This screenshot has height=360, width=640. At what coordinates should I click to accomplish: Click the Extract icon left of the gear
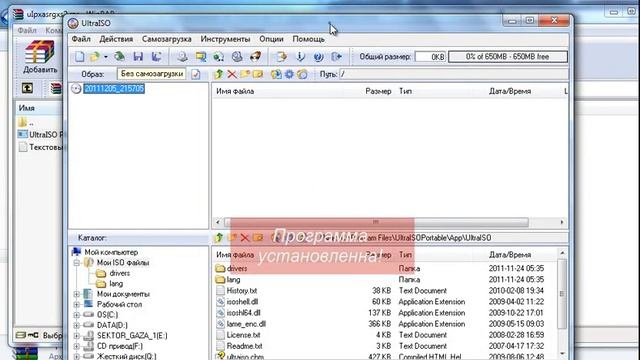point(276,74)
